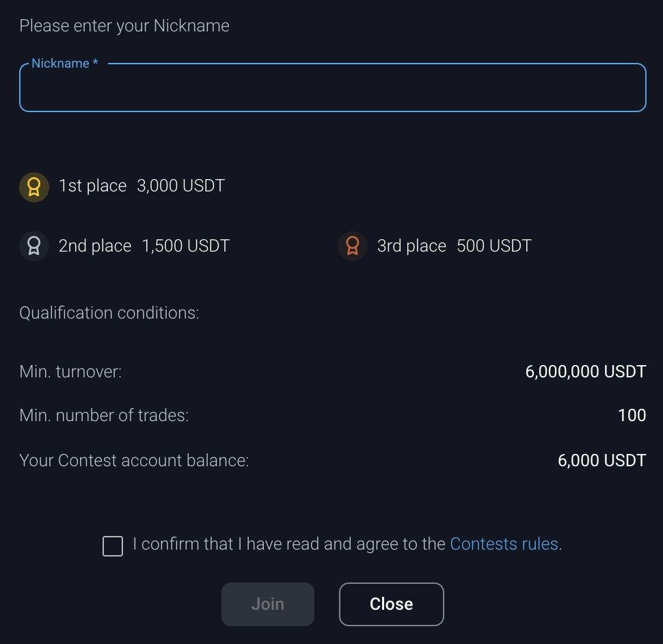Image resolution: width=663 pixels, height=644 pixels.
Task: Click the Please enter your Nickname title
Action: 124,25
